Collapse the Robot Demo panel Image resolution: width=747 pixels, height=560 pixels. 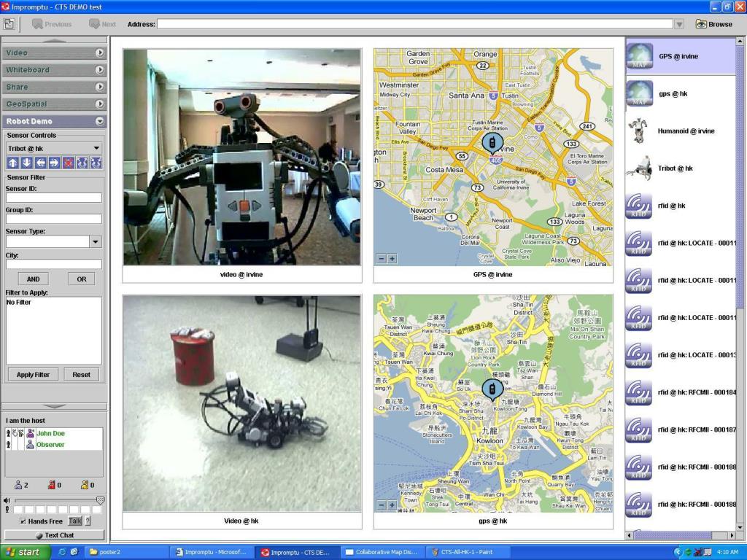99,121
